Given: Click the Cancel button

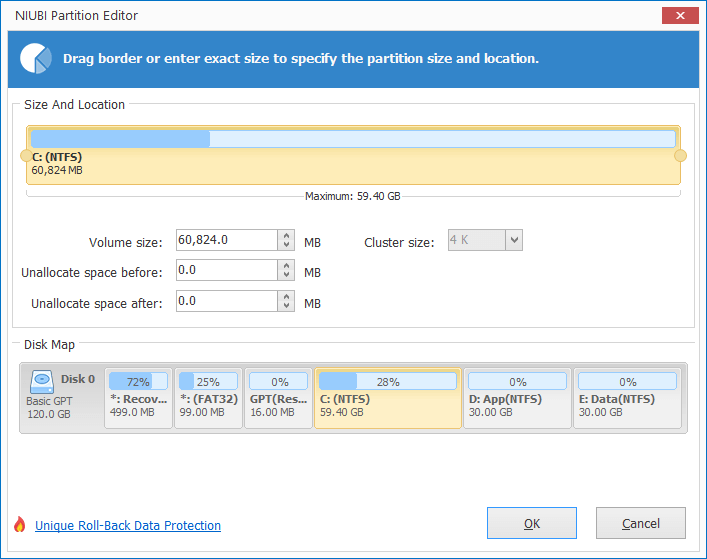Looking at the screenshot, I should coord(641,523).
